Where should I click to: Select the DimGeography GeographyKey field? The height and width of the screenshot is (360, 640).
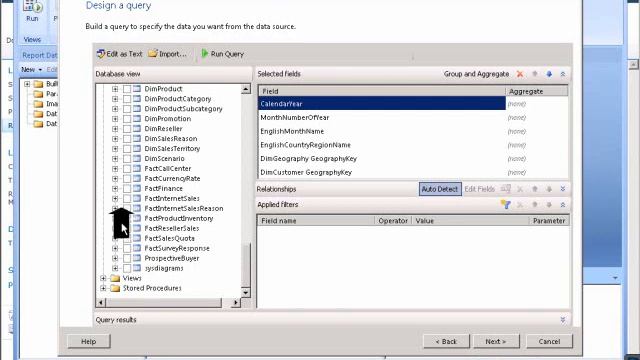(382, 159)
